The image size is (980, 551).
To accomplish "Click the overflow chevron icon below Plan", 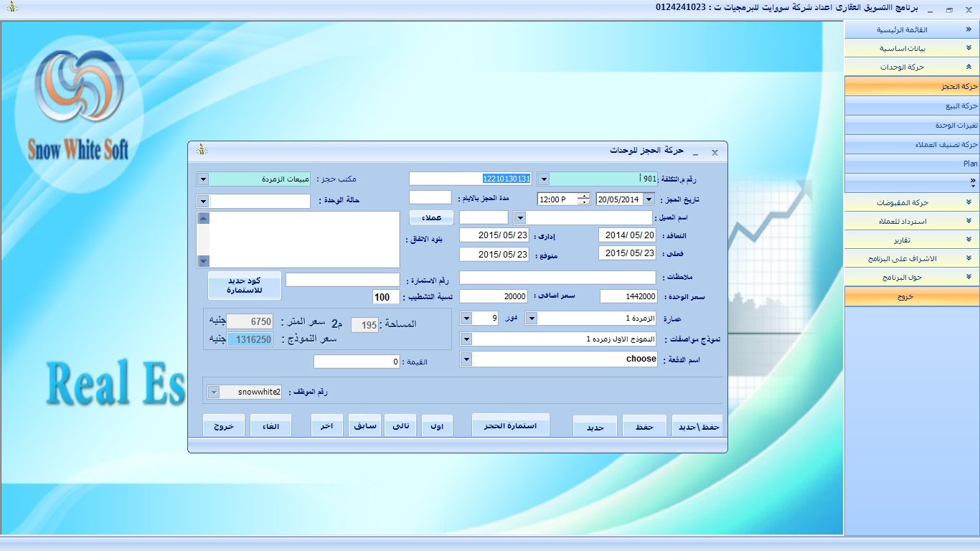I will 972,182.
